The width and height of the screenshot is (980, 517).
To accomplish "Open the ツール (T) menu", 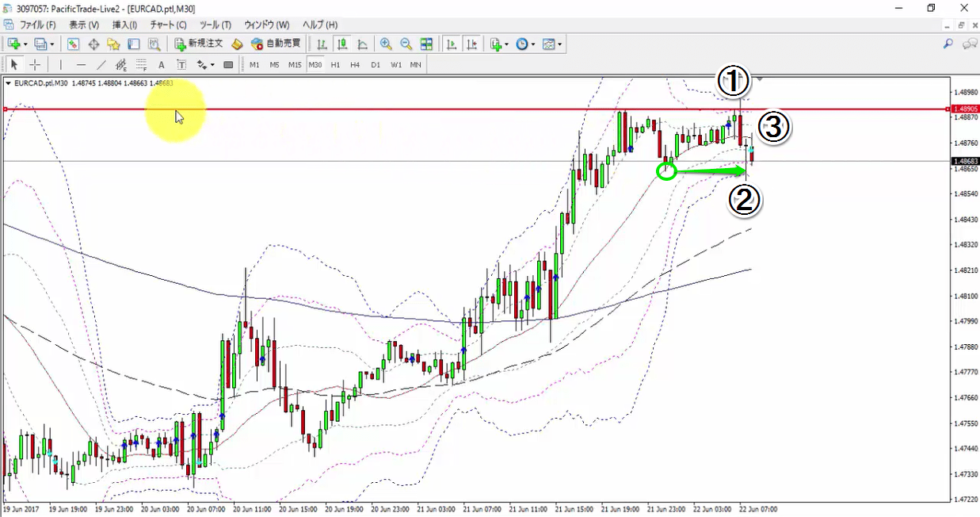I will (x=215, y=25).
